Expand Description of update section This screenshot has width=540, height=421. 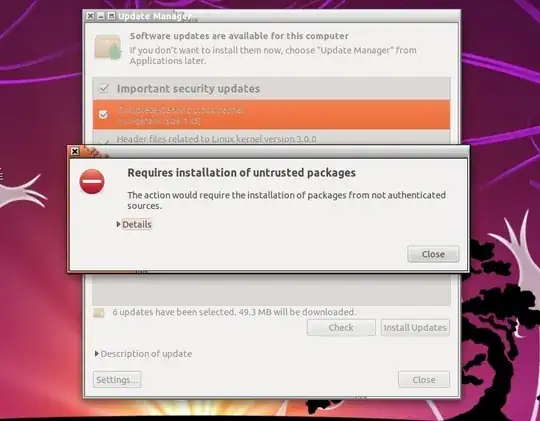pyautogui.click(x=97, y=353)
